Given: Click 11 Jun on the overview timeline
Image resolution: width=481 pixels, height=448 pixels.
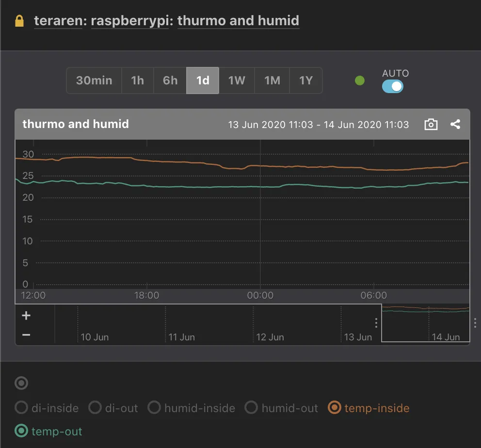Looking at the screenshot, I should click(181, 337).
